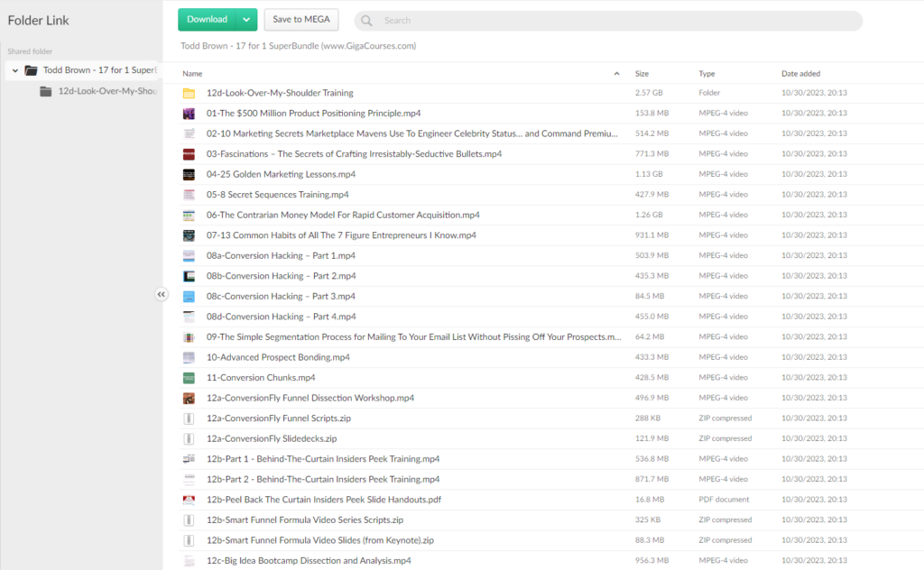Select the 04-25 Golden Marketing Lessons.mp4 file
The image size is (924, 570).
281,174
